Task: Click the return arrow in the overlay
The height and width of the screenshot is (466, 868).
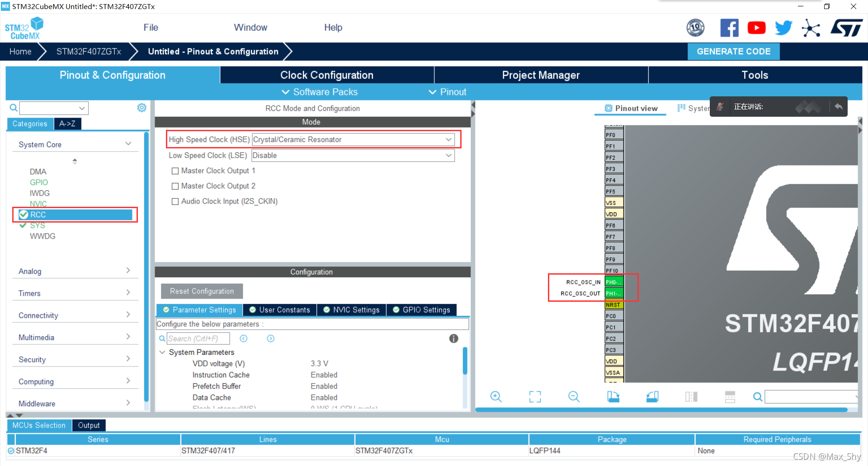Action: [x=839, y=107]
